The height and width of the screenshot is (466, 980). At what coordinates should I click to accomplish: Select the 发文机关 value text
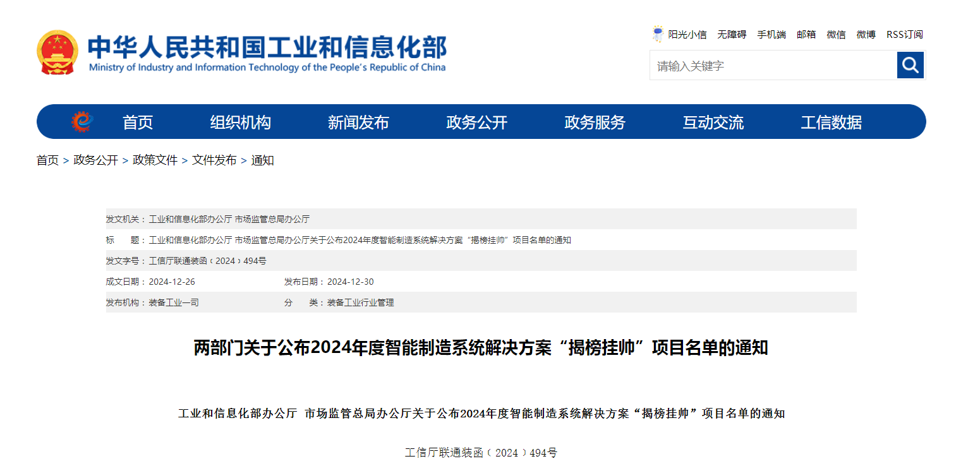click(229, 219)
